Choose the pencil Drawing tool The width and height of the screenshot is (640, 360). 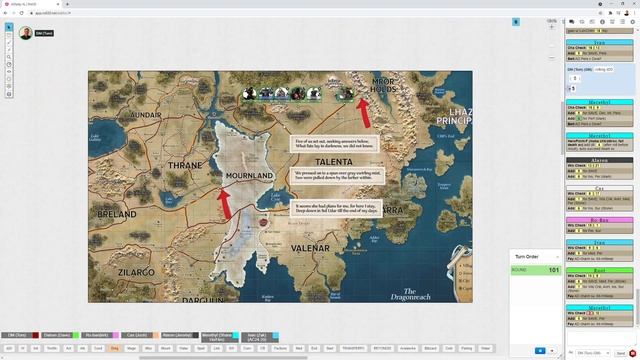click(x=9, y=42)
